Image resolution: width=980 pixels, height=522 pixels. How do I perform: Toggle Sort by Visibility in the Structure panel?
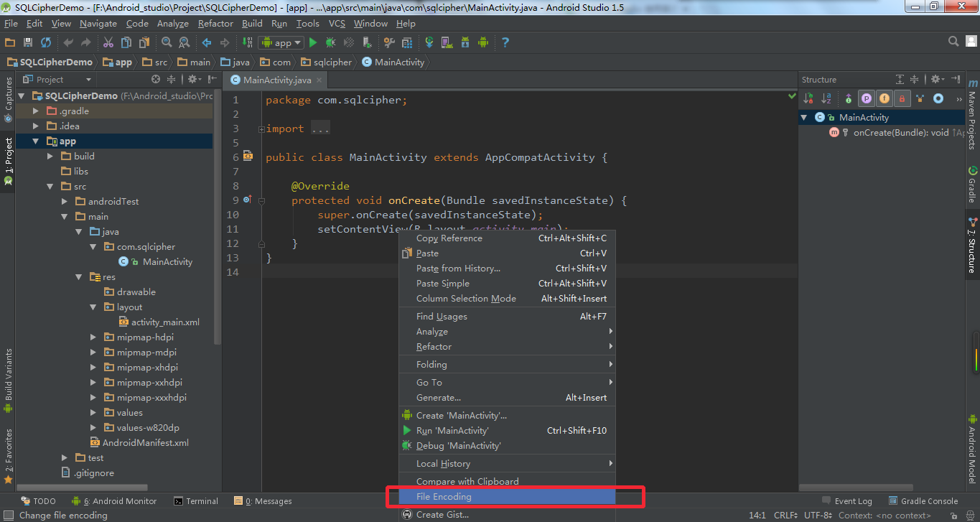coord(808,98)
